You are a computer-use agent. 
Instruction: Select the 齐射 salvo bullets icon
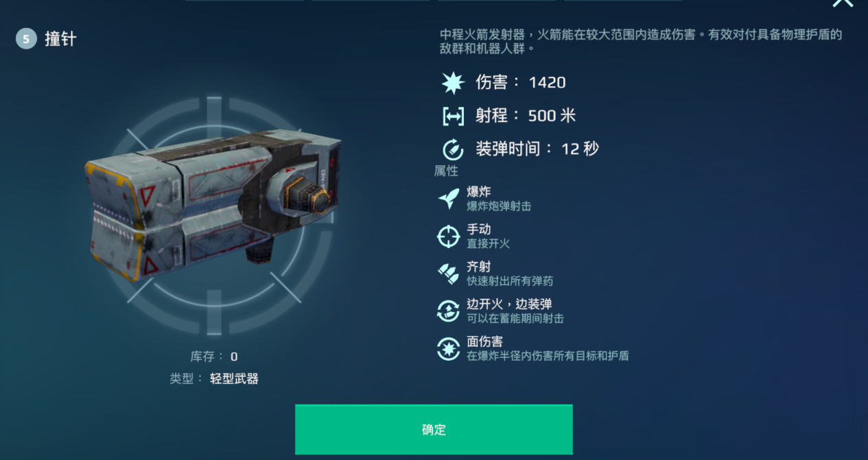pyautogui.click(x=449, y=274)
